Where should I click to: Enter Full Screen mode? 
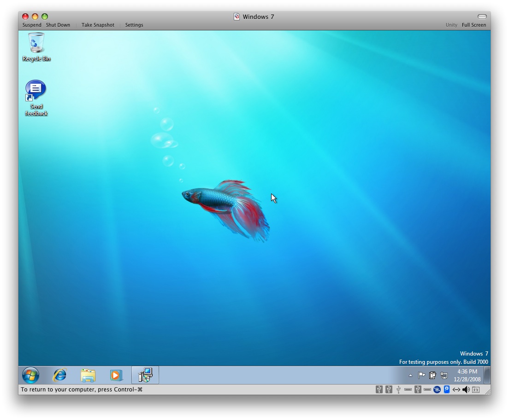pyautogui.click(x=474, y=25)
